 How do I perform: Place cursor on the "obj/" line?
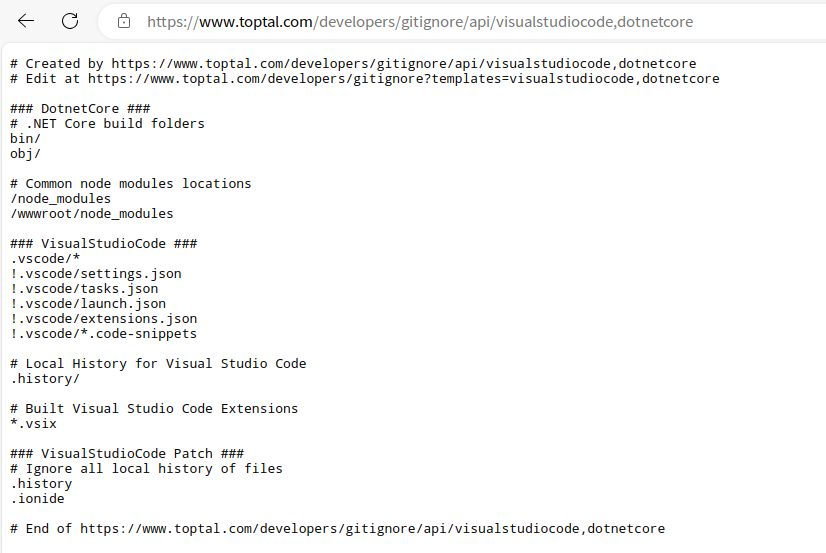[26, 154]
